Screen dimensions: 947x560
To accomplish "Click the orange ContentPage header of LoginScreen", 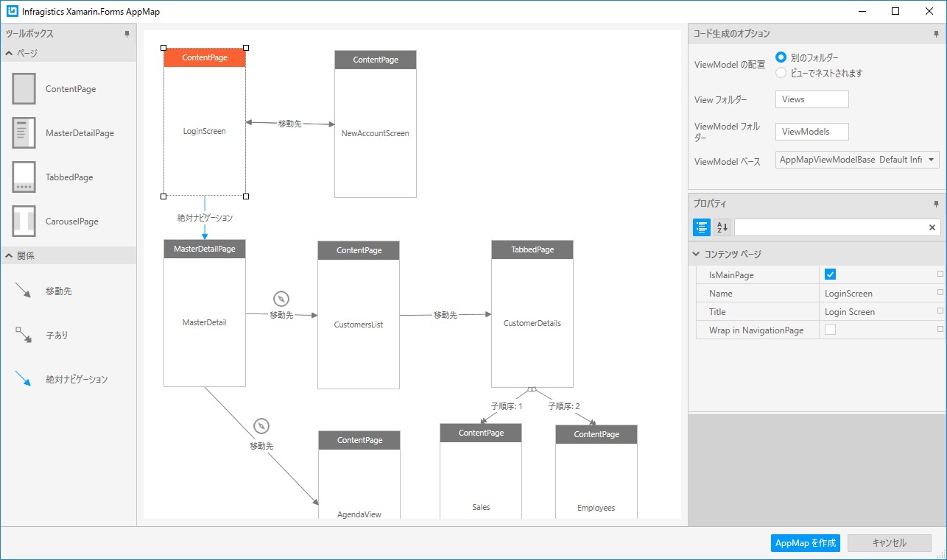I will (205, 57).
